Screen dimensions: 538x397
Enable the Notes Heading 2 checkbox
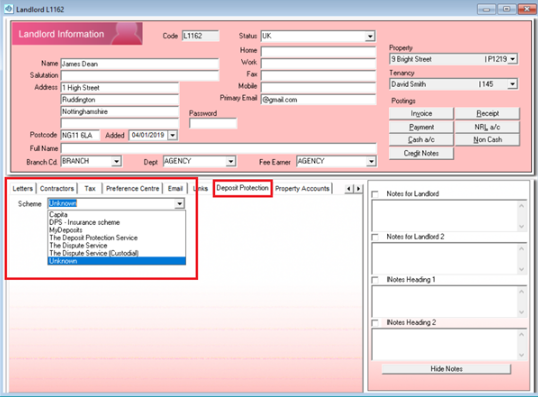[375, 323]
